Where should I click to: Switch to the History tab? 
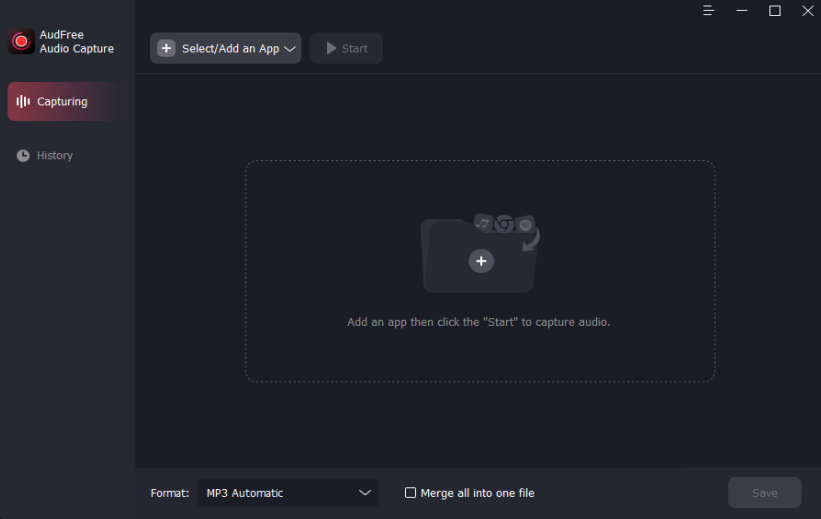(x=45, y=156)
